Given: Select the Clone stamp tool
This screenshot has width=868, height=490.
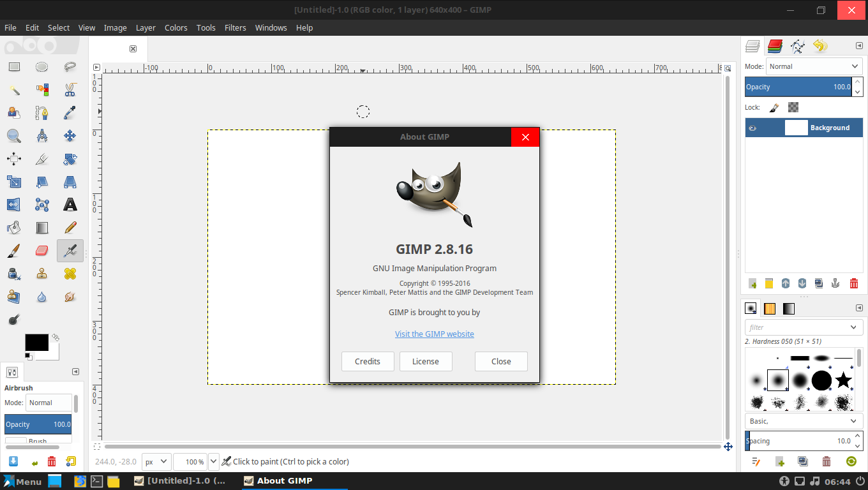Looking at the screenshot, I should pos(42,274).
